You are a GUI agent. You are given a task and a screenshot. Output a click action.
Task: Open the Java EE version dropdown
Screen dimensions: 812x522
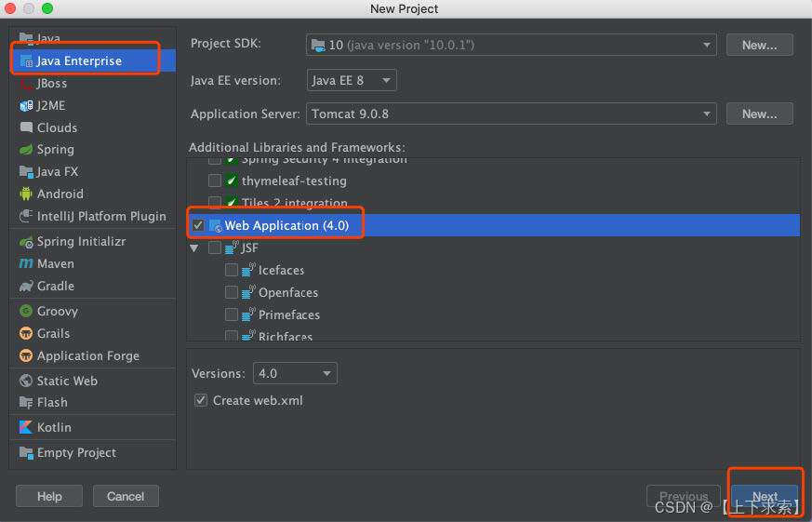click(x=352, y=80)
